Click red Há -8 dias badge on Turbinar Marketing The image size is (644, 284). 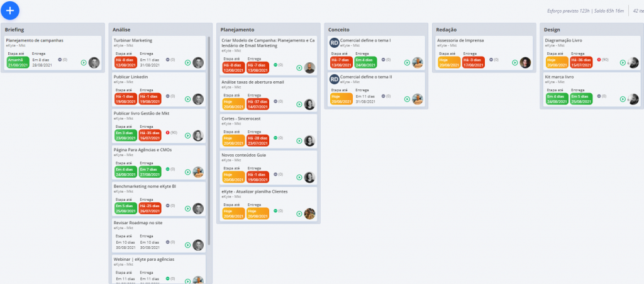pyautogui.click(x=126, y=62)
